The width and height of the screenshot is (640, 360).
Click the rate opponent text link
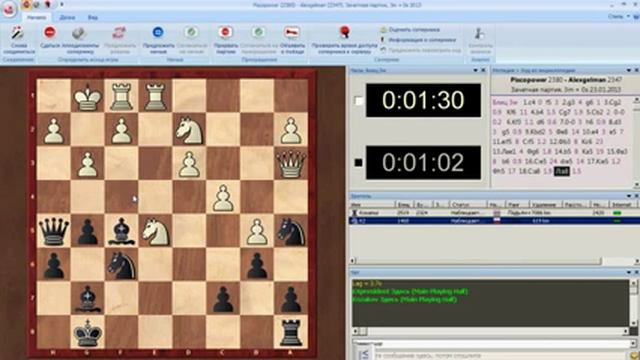tap(413, 30)
